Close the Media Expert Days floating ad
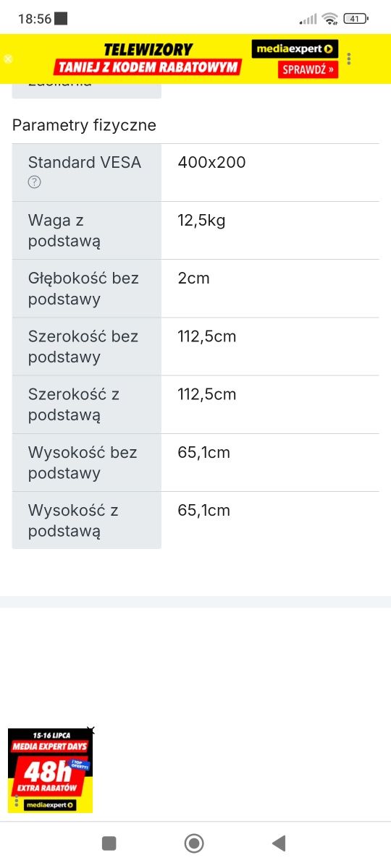Screen dimensions: 391x868 tap(90, 731)
